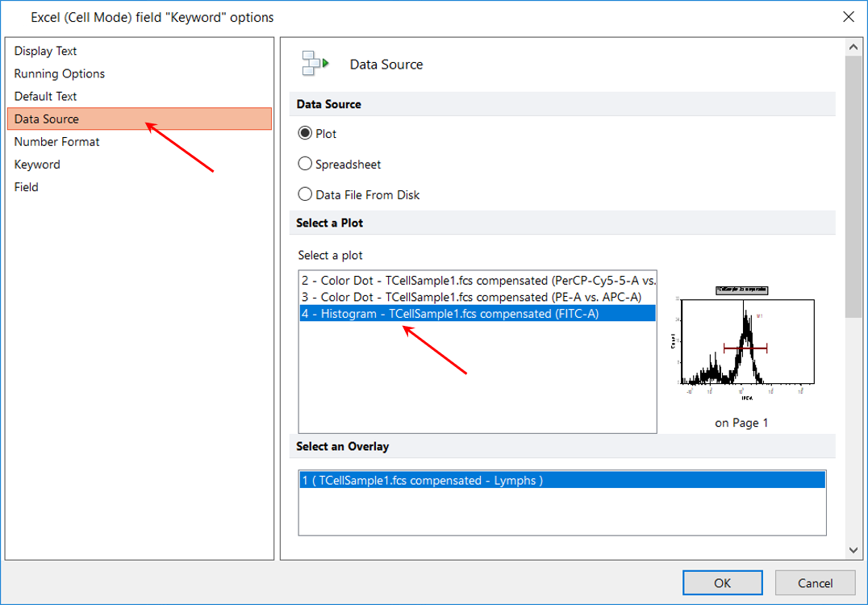This screenshot has height=605, width=868.
Task: Confirm with the OK button
Action: coord(723,582)
